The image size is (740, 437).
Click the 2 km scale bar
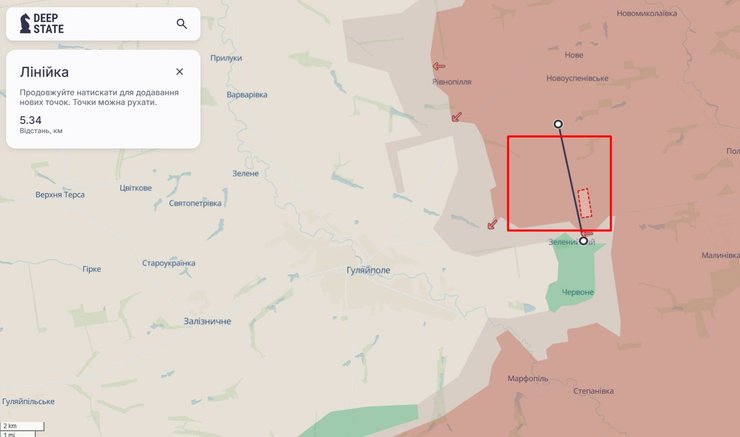pos(22,426)
